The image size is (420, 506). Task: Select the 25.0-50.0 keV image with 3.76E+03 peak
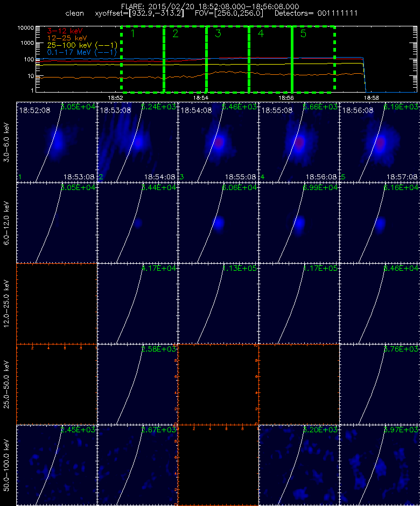[380, 384]
